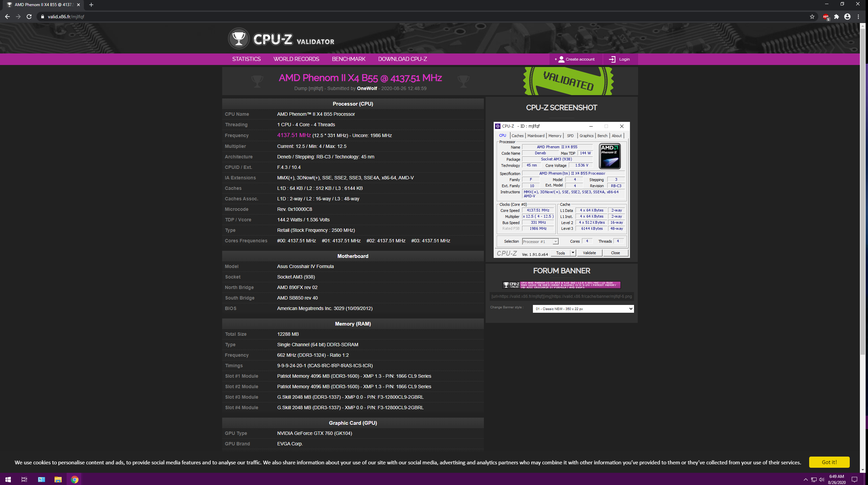The image size is (868, 485).
Task: Click the network tray icon
Action: pos(814,480)
